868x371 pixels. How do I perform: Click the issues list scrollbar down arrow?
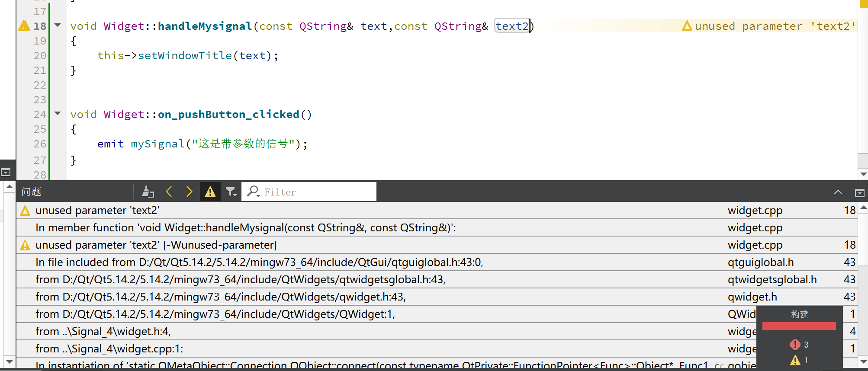point(863,361)
